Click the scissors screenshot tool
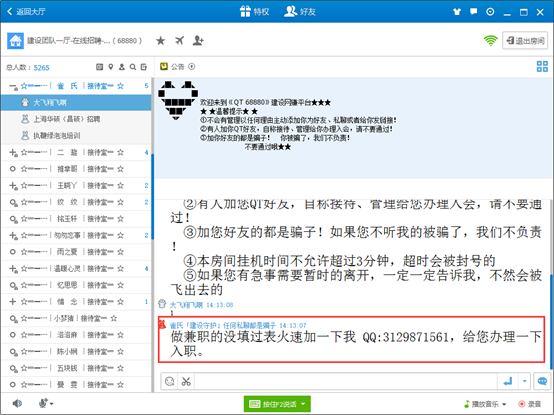554x415 pixels. pyautogui.click(x=186, y=381)
